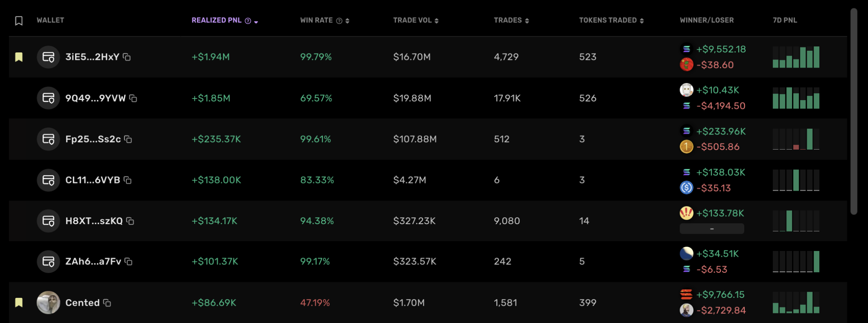Toggle the bookmark on the 3iE5...2HxY wallet
Image resolution: width=868 pixels, height=323 pixels.
pos(18,57)
